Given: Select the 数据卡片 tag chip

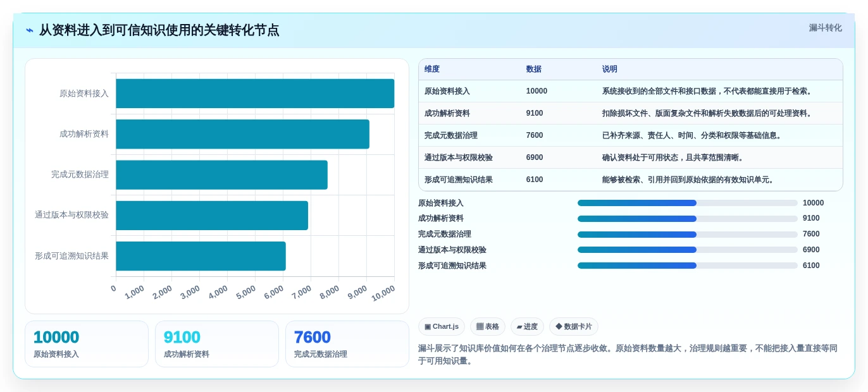Looking at the screenshot, I should click(x=574, y=326).
